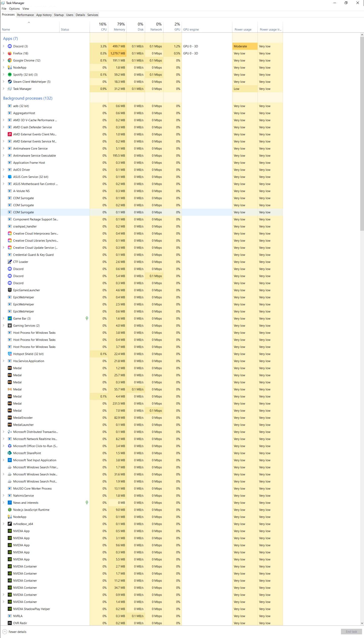The image size is (364, 638).
Task: Switch to the Details tab
Action: (x=80, y=15)
